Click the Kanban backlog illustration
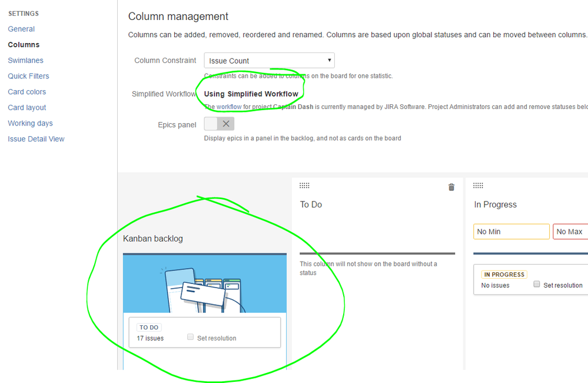The height and width of the screenshot is (383, 588). click(x=205, y=284)
